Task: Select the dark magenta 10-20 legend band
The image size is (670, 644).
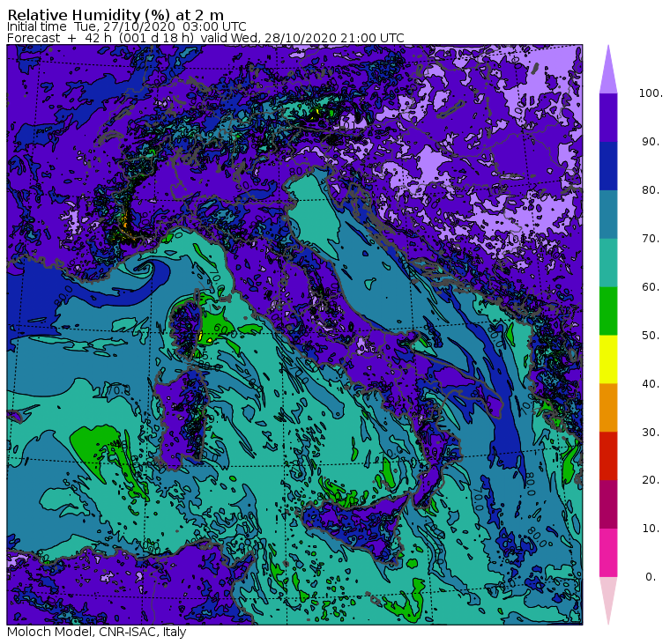Action: pos(608,504)
